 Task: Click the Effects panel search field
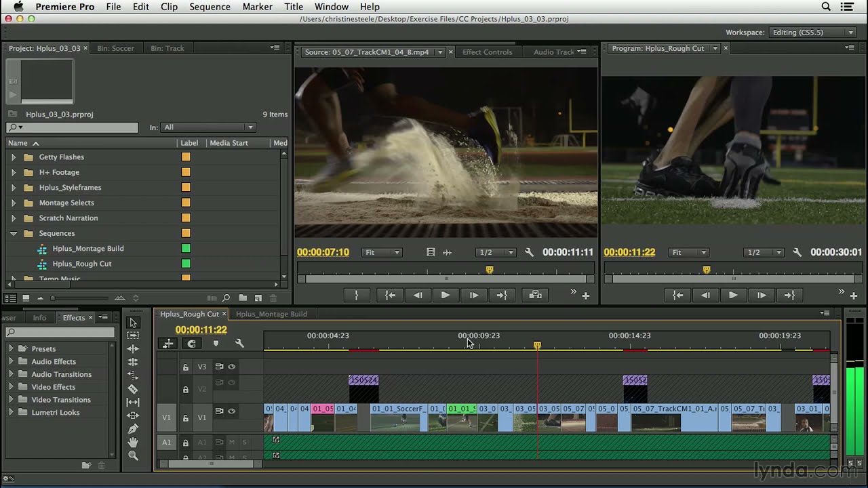[60, 332]
